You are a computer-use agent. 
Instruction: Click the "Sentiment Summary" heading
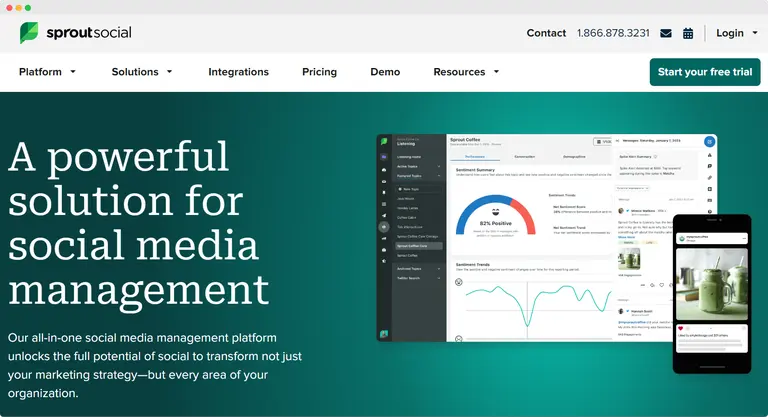pos(475,170)
